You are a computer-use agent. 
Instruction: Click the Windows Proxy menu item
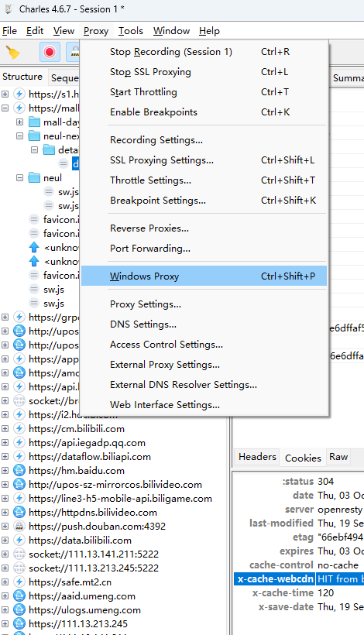(204, 276)
